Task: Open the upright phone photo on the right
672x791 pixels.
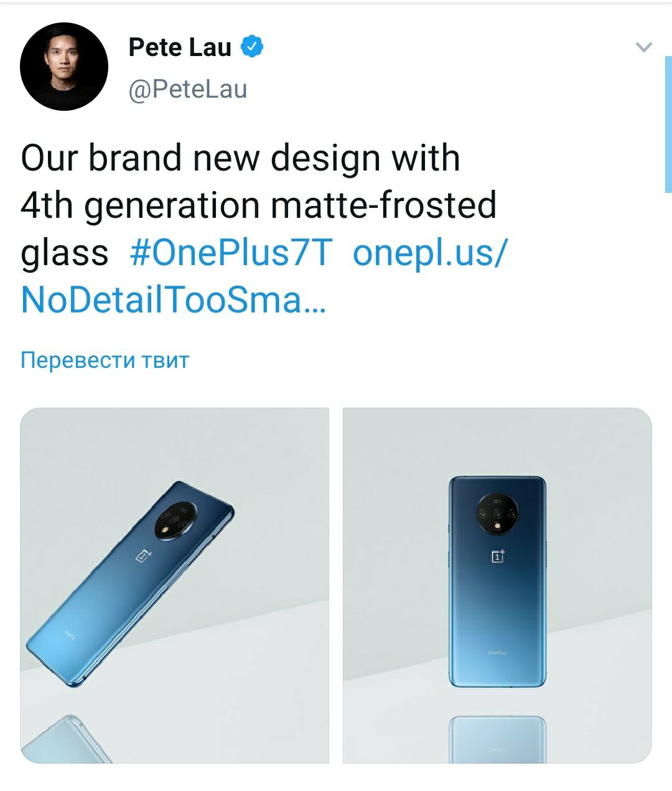Action: [x=497, y=585]
